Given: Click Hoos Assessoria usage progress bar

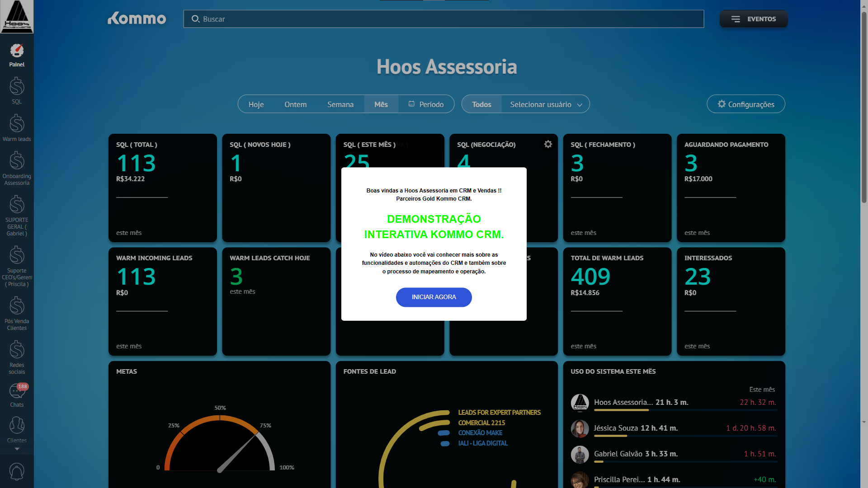Looking at the screenshot, I should [685, 410].
